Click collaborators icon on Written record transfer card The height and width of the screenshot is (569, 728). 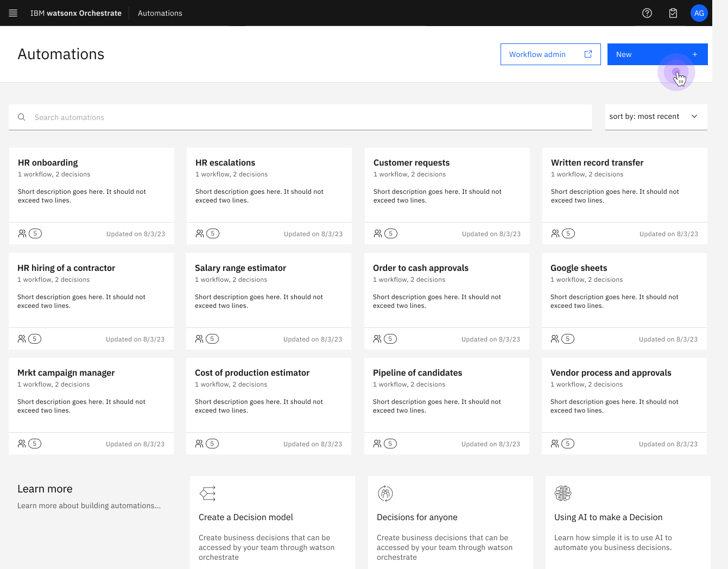coord(555,233)
